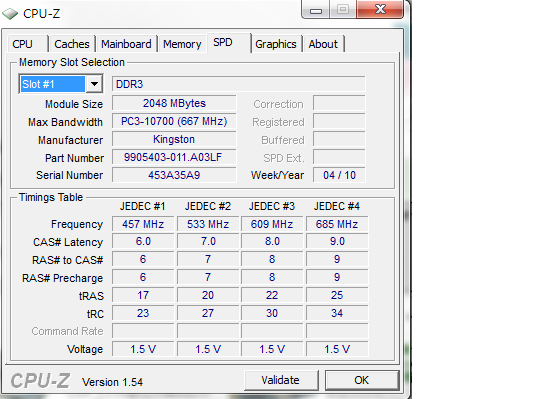Click the Timings Table group label

(x=51, y=197)
